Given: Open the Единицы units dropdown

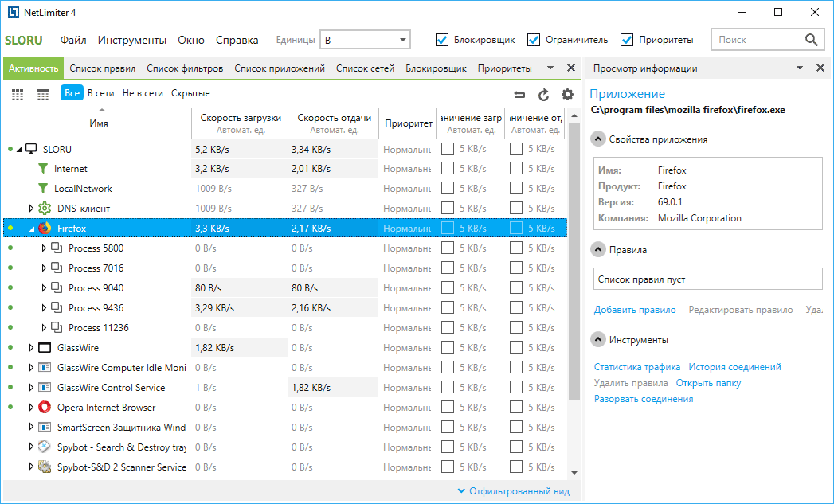Looking at the screenshot, I should [365, 40].
